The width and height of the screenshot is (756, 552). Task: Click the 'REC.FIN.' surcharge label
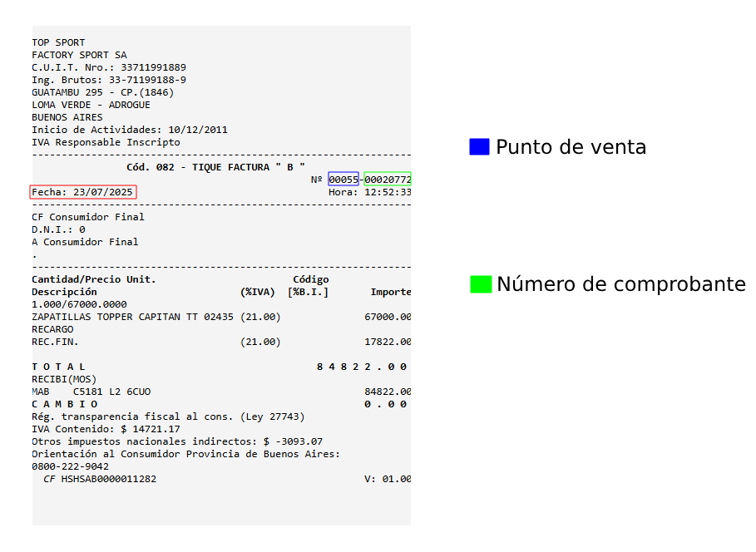click(55, 342)
